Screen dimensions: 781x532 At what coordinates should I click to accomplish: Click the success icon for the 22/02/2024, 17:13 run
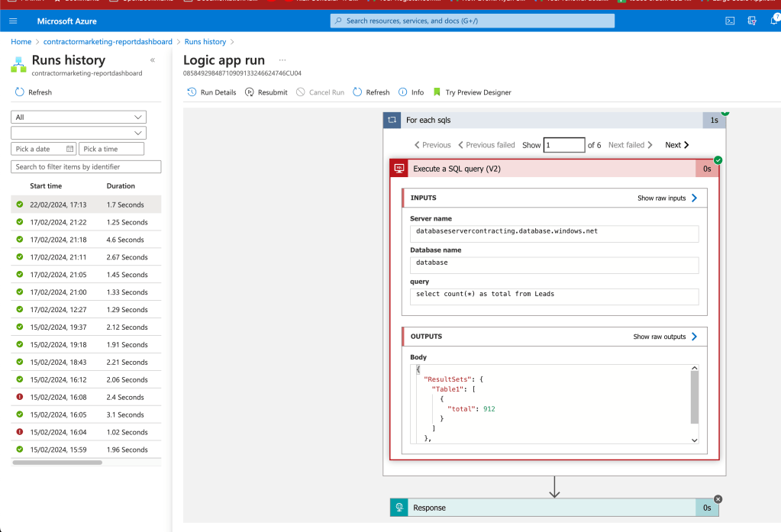pyautogui.click(x=19, y=205)
